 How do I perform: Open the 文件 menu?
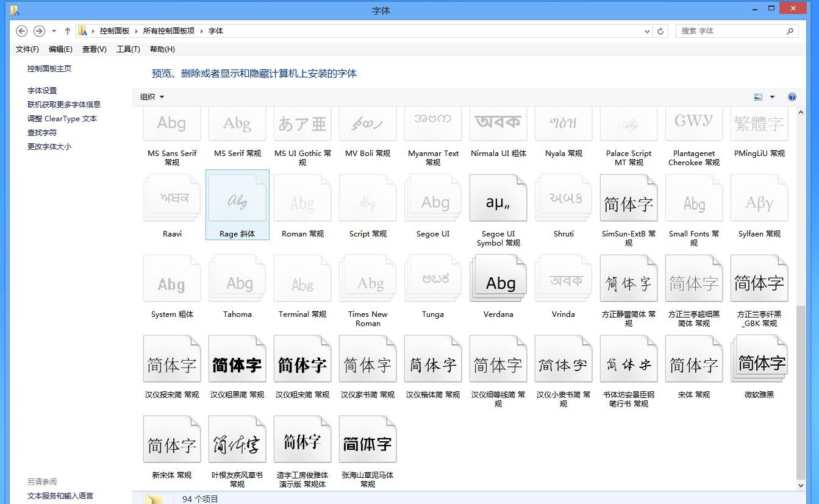click(x=26, y=49)
